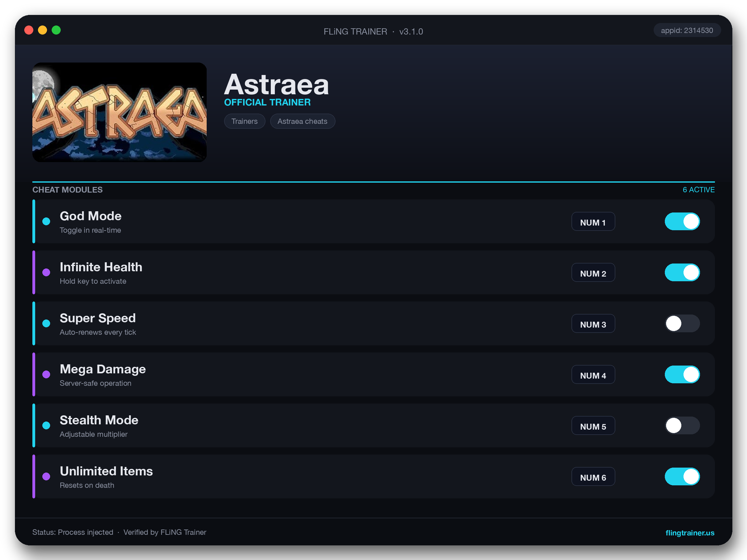Close the trainer with the red button
This screenshot has height=560, width=747.
coord(29,30)
